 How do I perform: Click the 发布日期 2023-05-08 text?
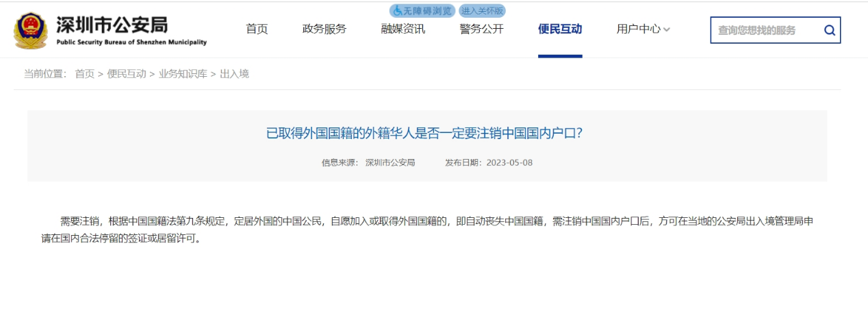pyautogui.click(x=489, y=163)
